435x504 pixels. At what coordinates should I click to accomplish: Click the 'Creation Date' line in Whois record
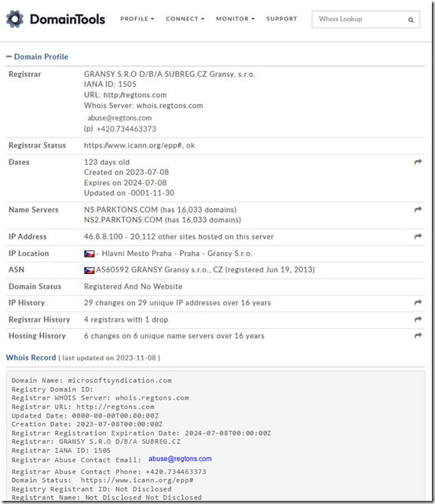pyautogui.click(x=87, y=424)
